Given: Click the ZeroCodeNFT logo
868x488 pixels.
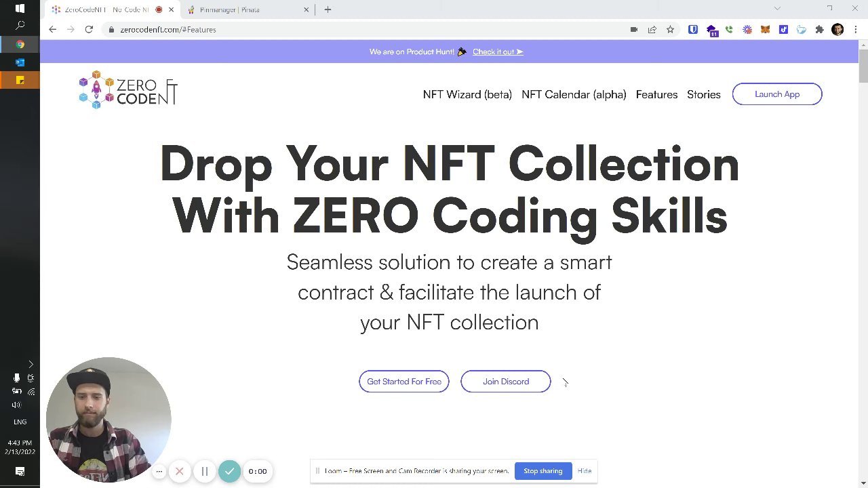Looking at the screenshot, I should tap(127, 89).
